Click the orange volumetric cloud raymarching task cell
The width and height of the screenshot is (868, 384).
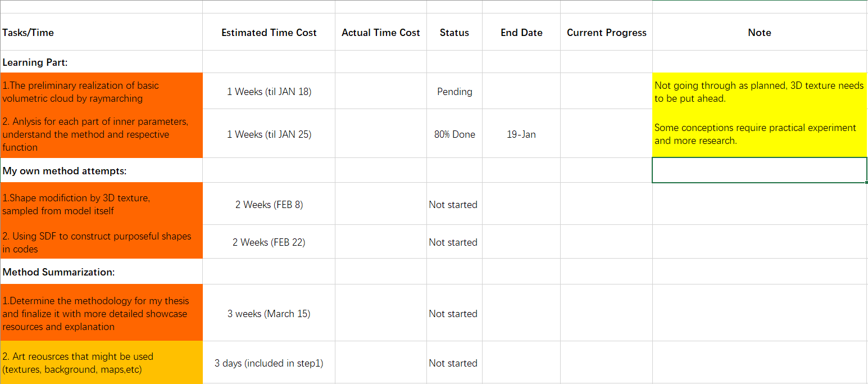[101, 91]
